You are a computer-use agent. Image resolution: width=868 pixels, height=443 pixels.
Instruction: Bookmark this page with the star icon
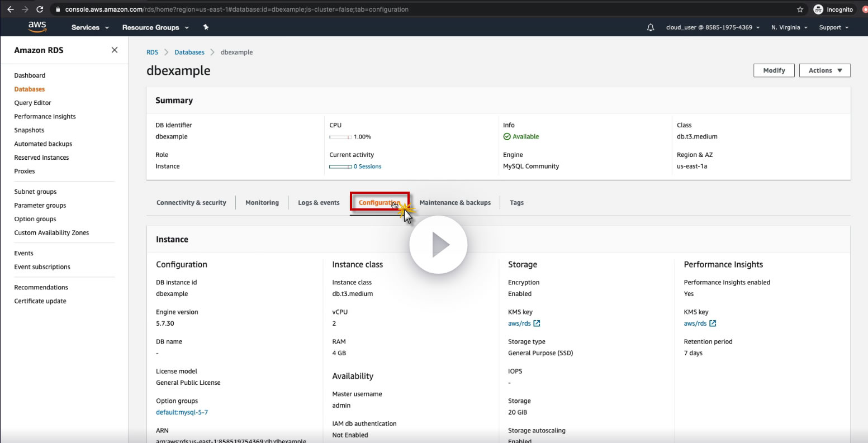tap(800, 9)
